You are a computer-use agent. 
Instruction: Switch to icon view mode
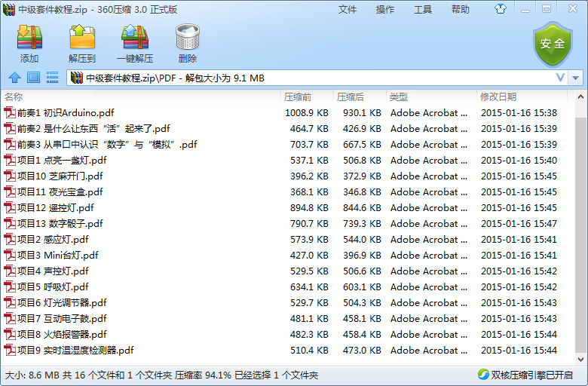(33, 78)
